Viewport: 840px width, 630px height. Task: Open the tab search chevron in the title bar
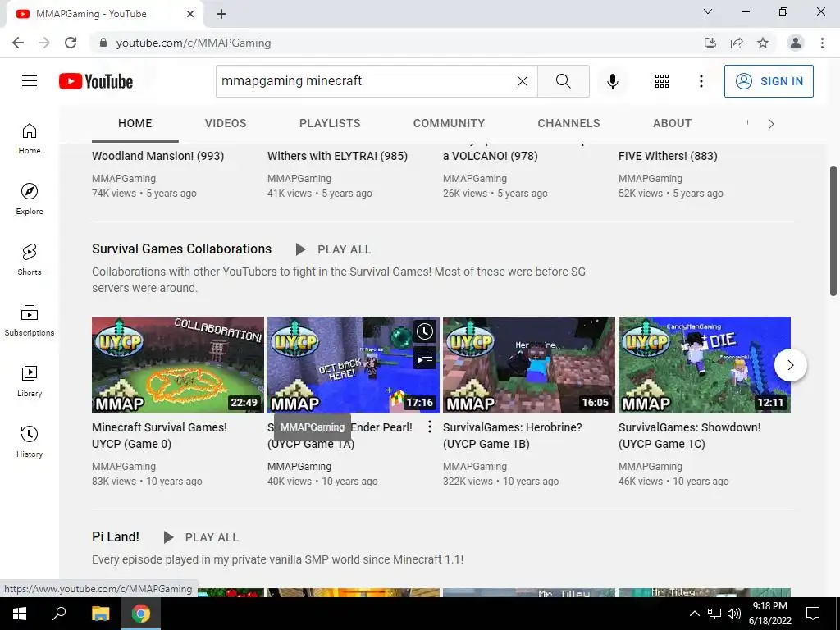pos(708,11)
